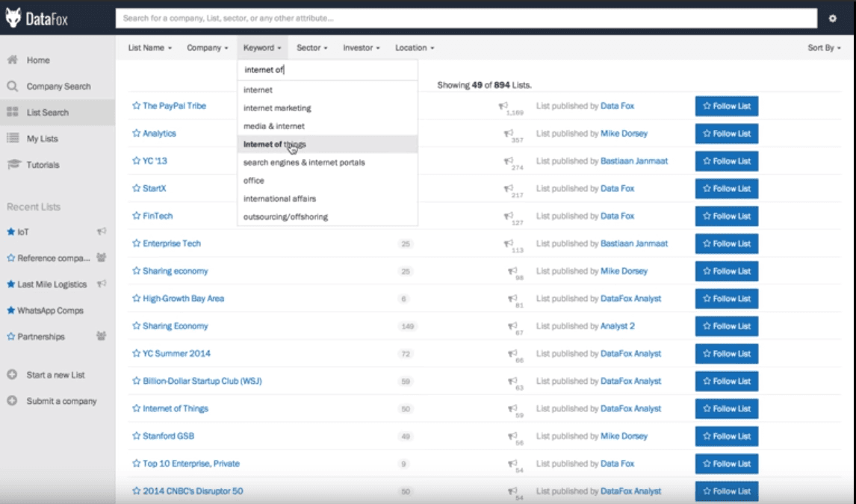Click people icon beside Partnerships list
Screen dimensions: 856x504
click(x=102, y=335)
